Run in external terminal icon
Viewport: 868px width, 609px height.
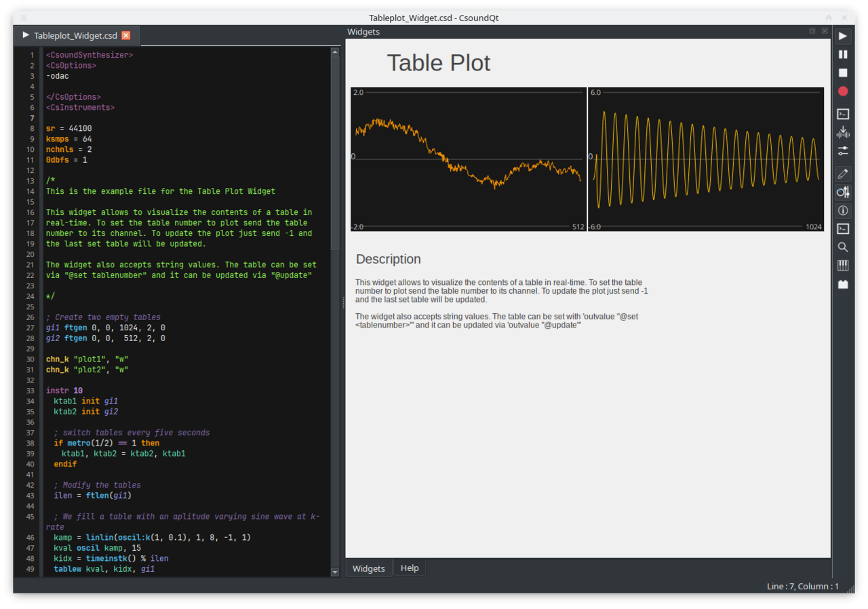[843, 114]
